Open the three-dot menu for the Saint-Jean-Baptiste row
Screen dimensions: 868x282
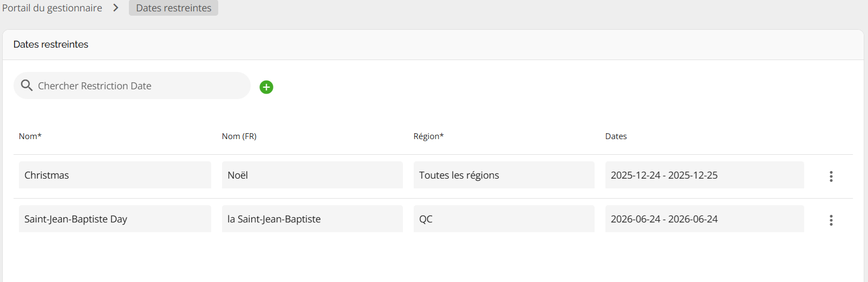831,220
